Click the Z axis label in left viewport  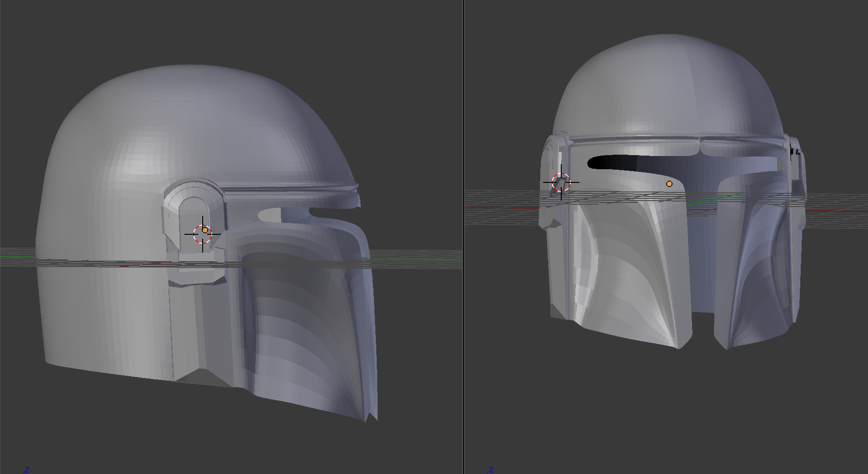point(27,469)
